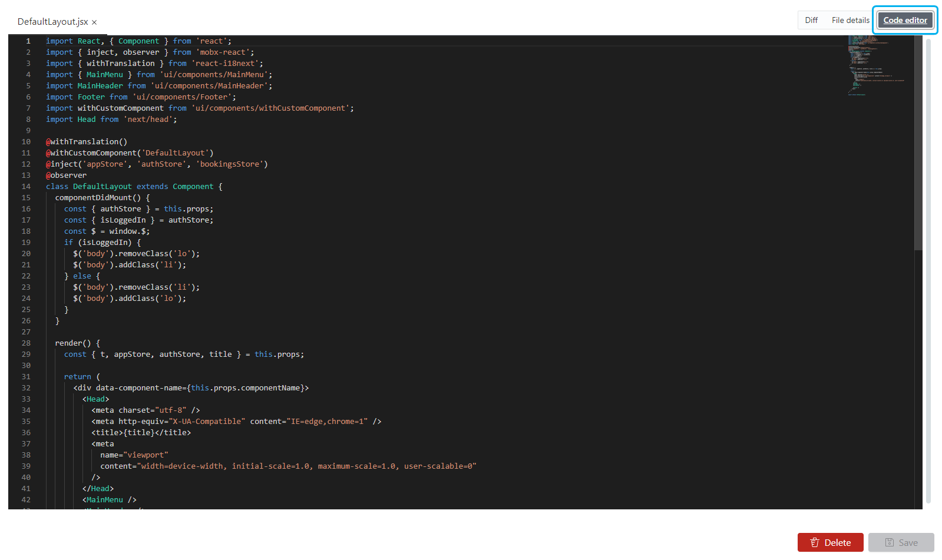942x560 pixels.
Task: Click the Footer import line
Action: 141,97
